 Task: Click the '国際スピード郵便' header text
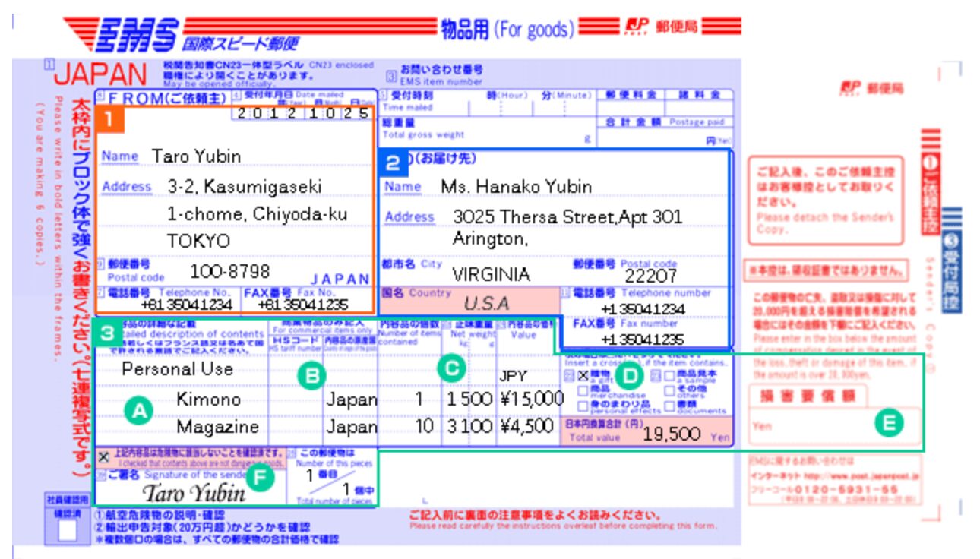[x=241, y=43]
